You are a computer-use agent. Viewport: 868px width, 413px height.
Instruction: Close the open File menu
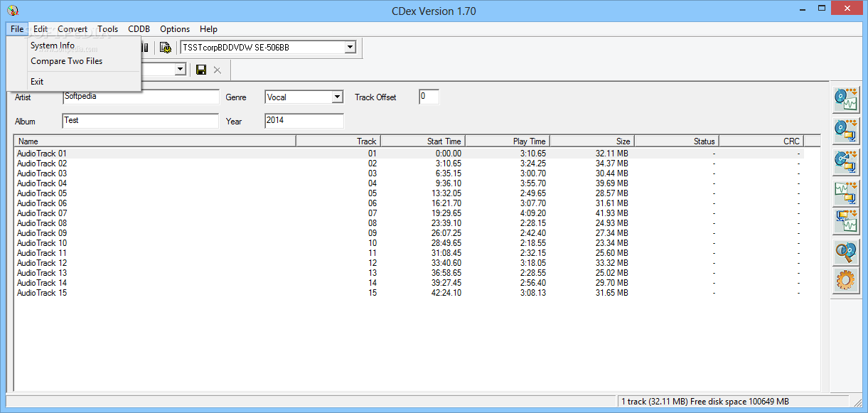click(x=17, y=29)
